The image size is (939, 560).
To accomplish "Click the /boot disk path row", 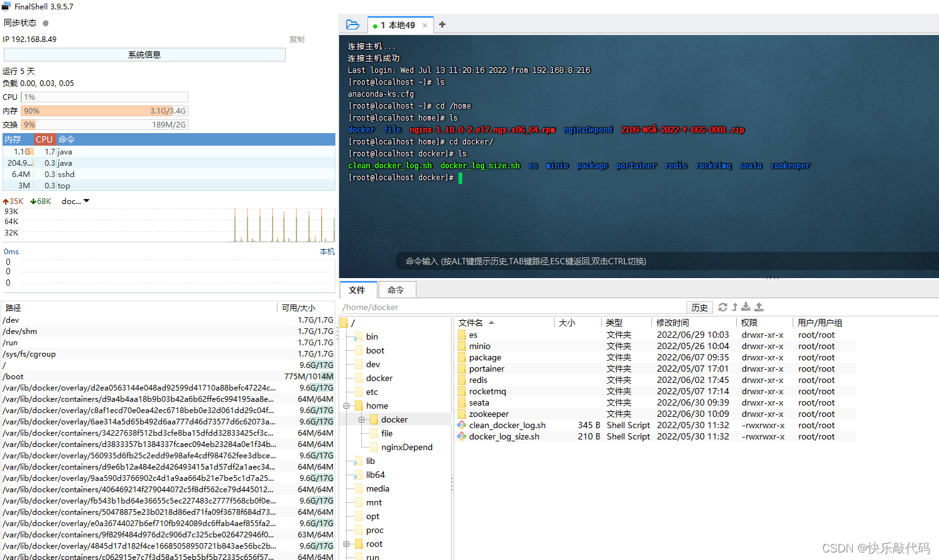I will 168,376.
